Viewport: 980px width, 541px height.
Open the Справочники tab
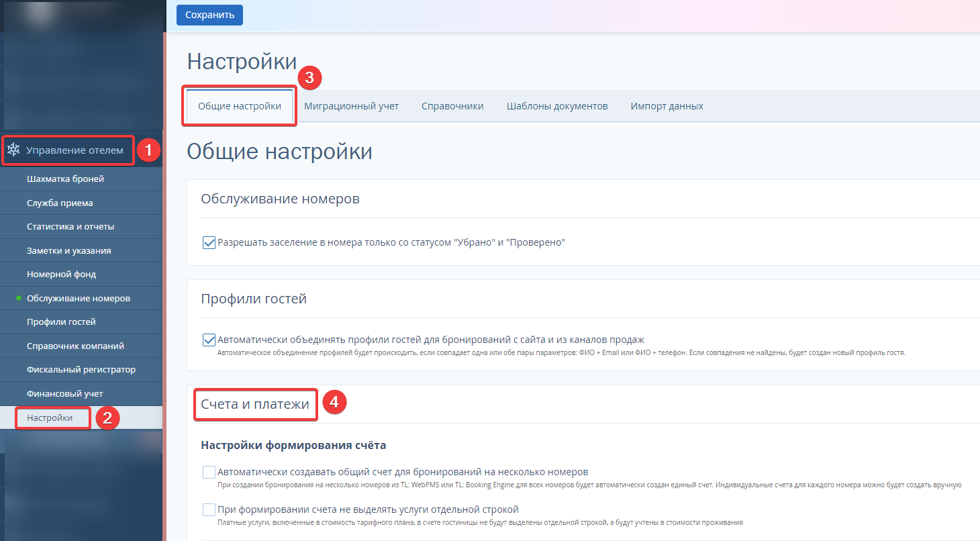pyautogui.click(x=452, y=106)
